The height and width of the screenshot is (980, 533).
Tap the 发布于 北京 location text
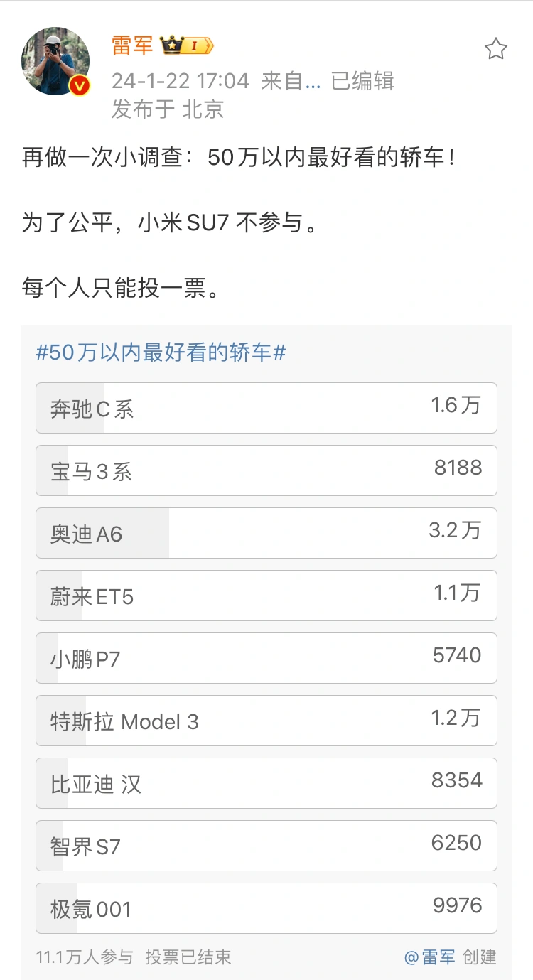pos(168,109)
